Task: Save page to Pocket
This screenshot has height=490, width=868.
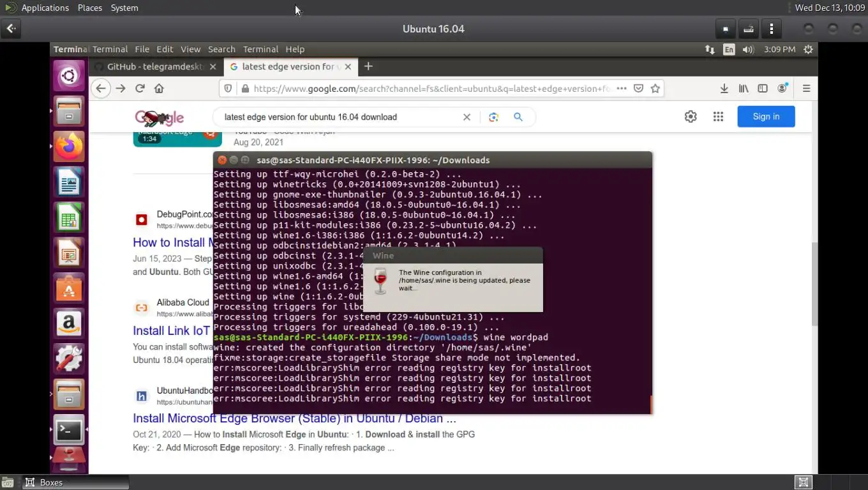Action: (638, 89)
